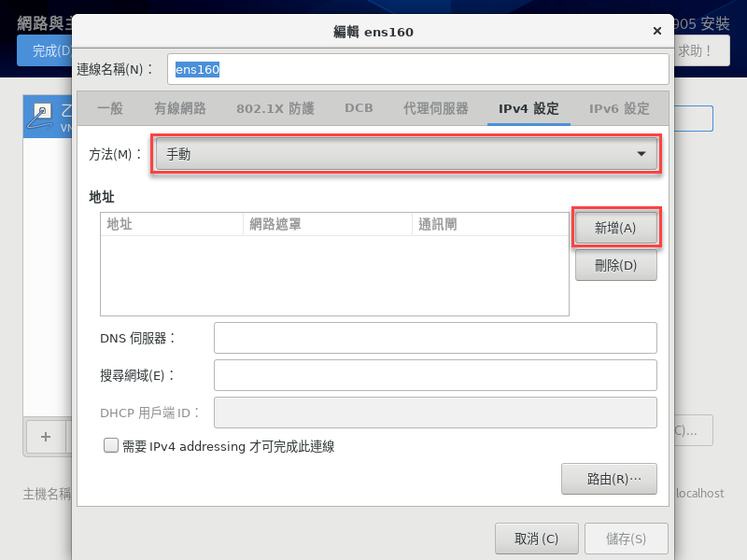747x560 pixels.
Task: Switch to the 一般 tab
Action: pyautogui.click(x=110, y=108)
